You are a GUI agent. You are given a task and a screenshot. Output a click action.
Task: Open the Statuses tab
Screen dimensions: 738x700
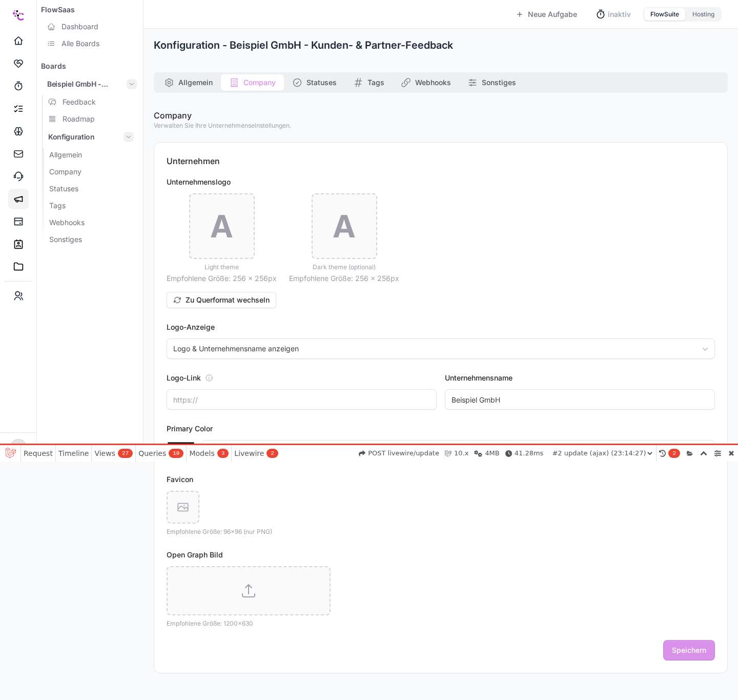click(x=315, y=83)
